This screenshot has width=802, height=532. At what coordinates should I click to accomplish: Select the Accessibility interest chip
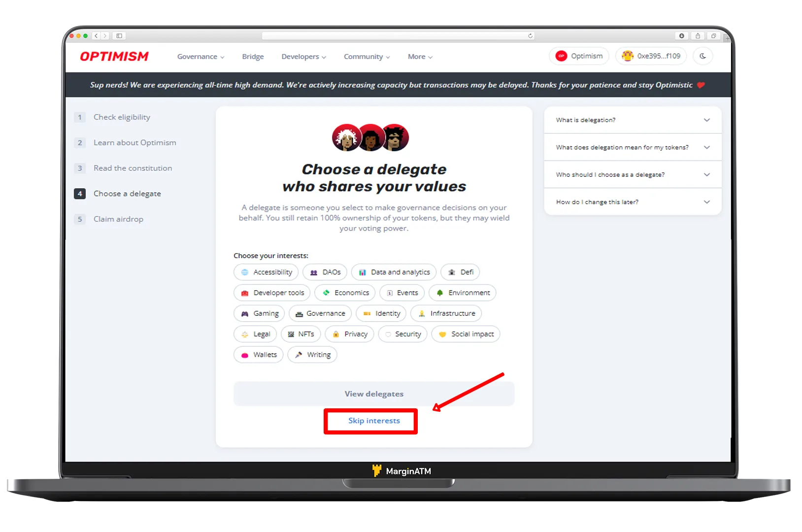266,272
